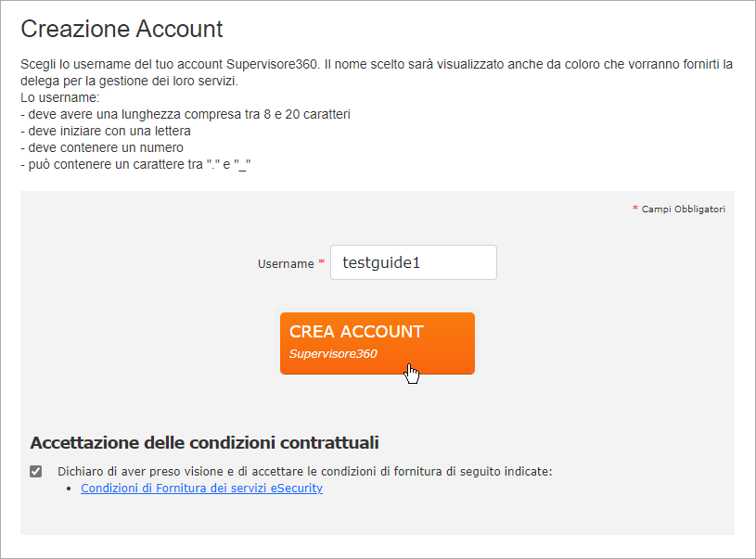Screen dimensions: 756x559
Task: Click the Scegli lo username intro paragraph
Action: [377, 72]
